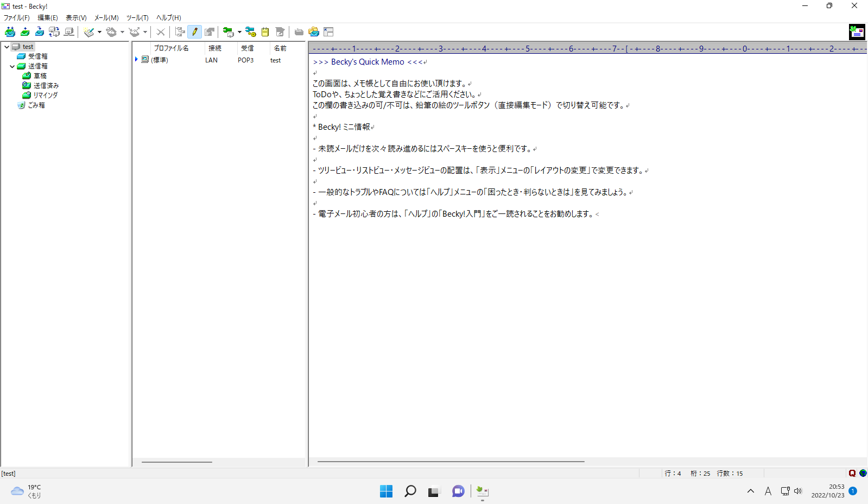Open the yellow clipboard notepad icon
Viewport: 868px width, 504px height.
point(265,32)
